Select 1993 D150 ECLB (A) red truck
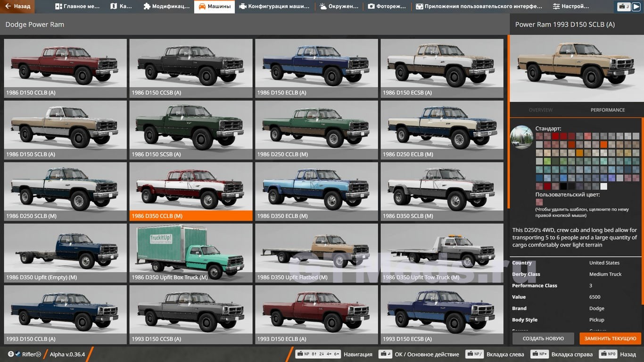The width and height of the screenshot is (644, 362). click(x=316, y=315)
